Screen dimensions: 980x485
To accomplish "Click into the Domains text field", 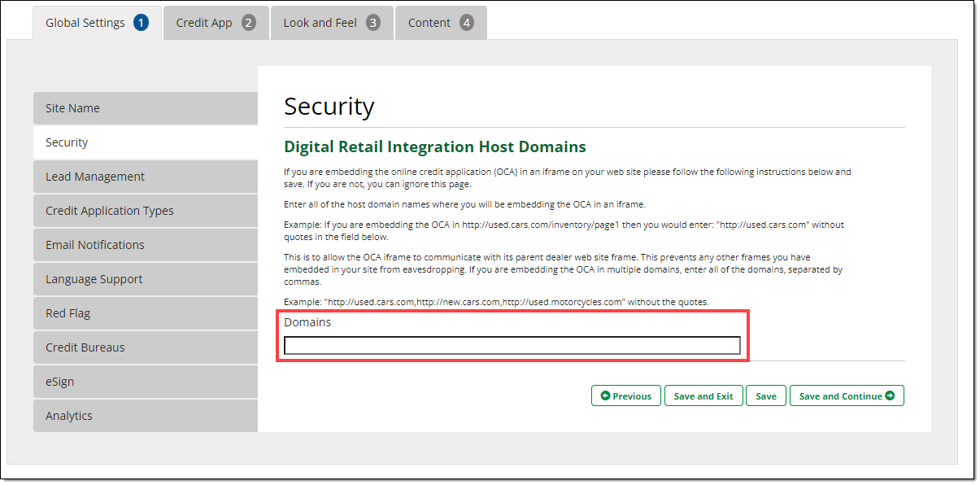I will (x=512, y=346).
